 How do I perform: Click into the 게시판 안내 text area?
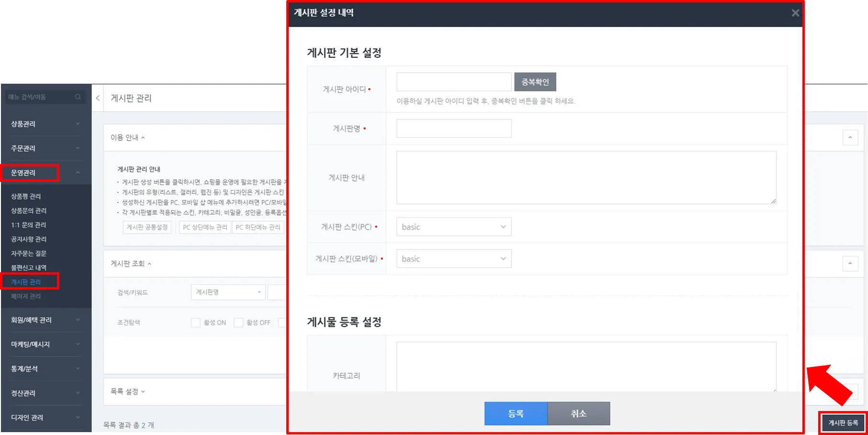coord(586,178)
